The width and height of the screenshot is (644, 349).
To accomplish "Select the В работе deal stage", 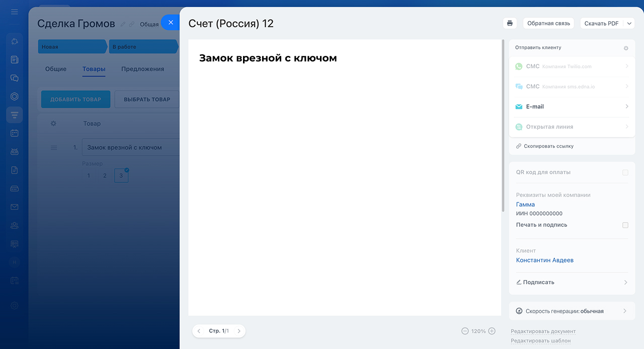I will point(143,47).
